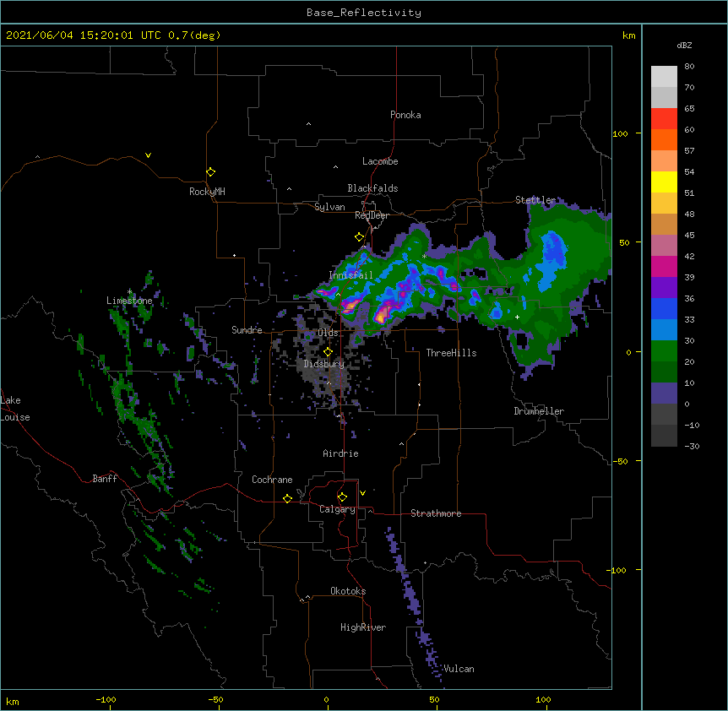Click the asterisk marker above the Limestone label
The width and height of the screenshot is (728, 711).
tap(129, 292)
